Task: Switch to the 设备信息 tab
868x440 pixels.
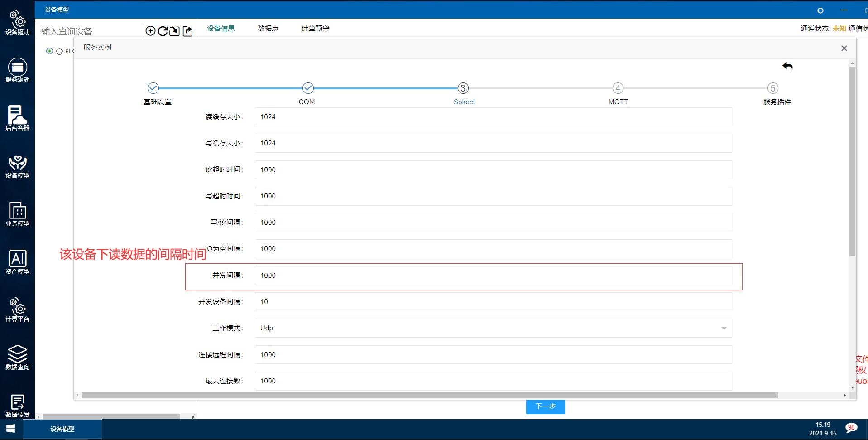Action: (x=221, y=28)
